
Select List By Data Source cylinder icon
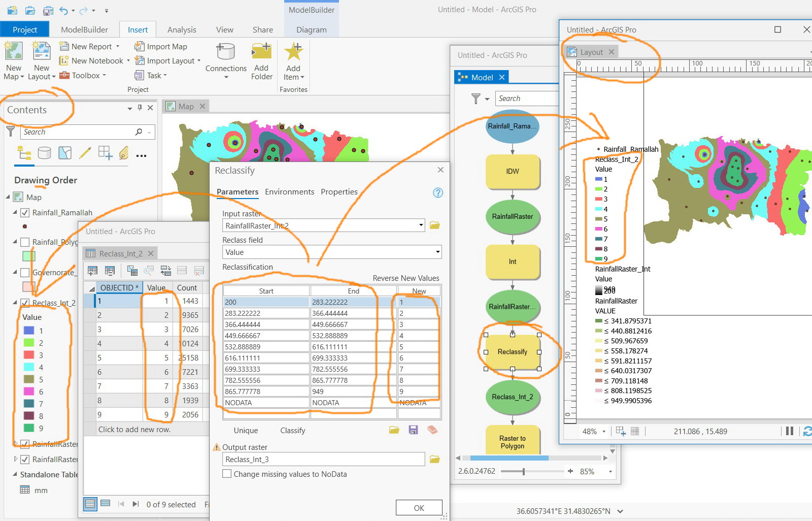coord(45,153)
